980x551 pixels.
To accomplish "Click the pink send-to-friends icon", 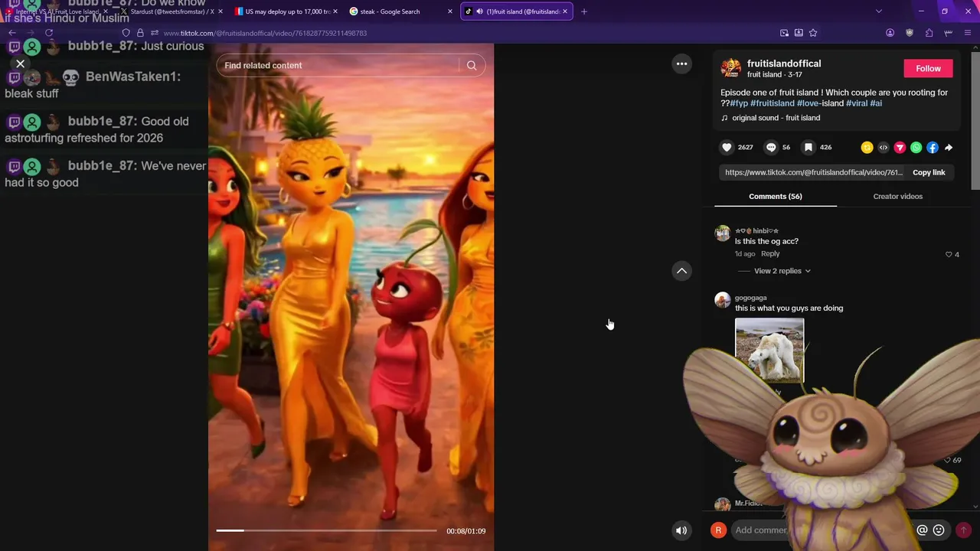I will point(900,148).
